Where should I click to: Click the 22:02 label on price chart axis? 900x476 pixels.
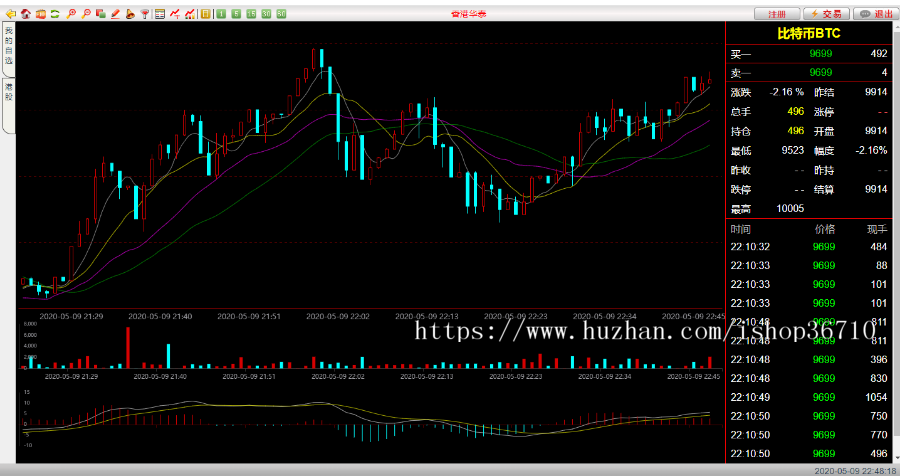pyautogui.click(x=338, y=316)
